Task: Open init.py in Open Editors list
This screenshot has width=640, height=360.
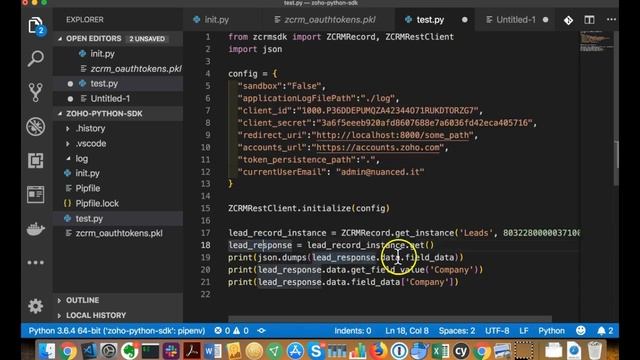Action: pos(118,53)
